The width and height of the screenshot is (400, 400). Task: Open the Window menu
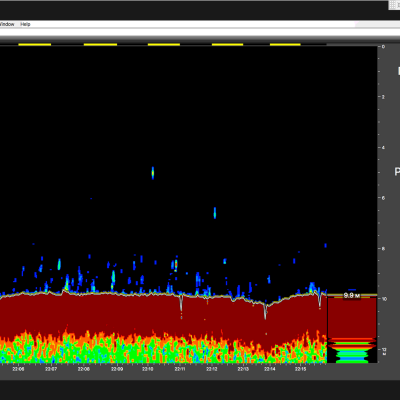point(7,24)
